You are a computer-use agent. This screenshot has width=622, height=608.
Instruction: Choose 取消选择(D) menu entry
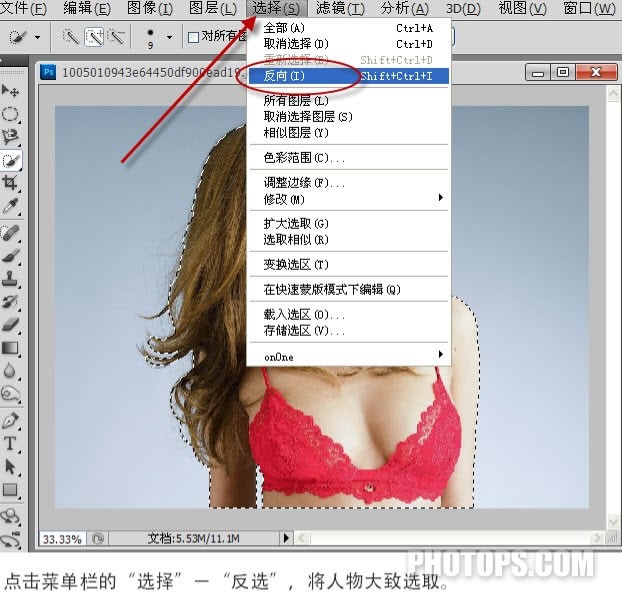point(349,44)
